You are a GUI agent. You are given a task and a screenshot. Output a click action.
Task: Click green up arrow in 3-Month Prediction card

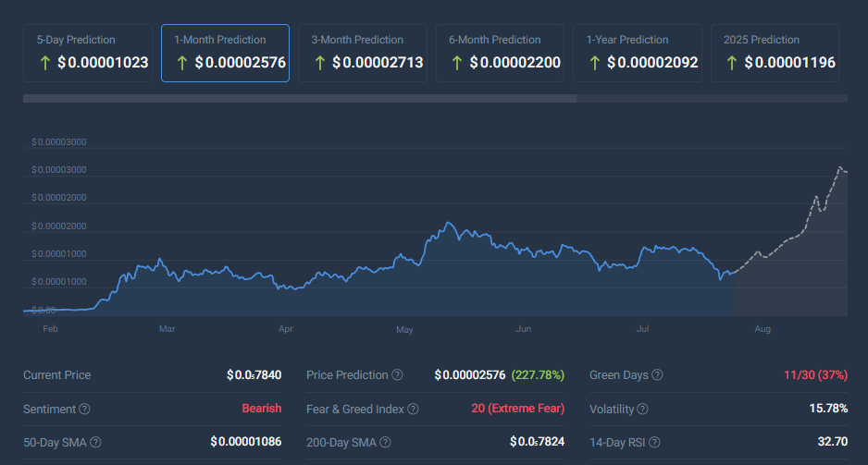click(x=320, y=63)
